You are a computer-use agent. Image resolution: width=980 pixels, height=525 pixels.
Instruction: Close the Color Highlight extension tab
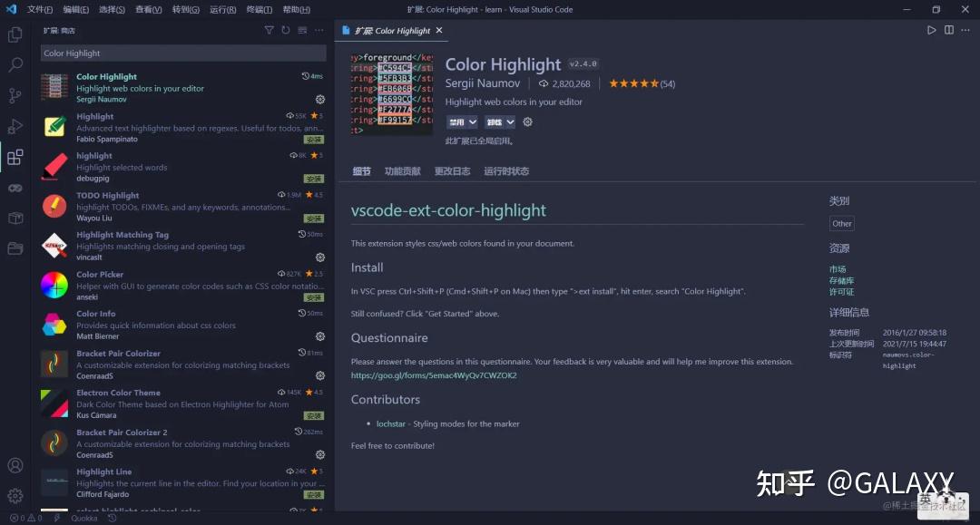[x=439, y=30]
